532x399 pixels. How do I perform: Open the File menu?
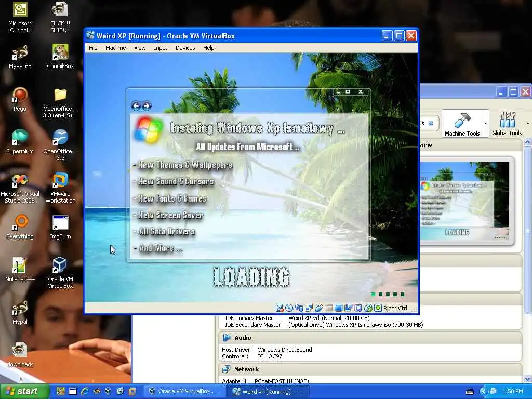(93, 48)
